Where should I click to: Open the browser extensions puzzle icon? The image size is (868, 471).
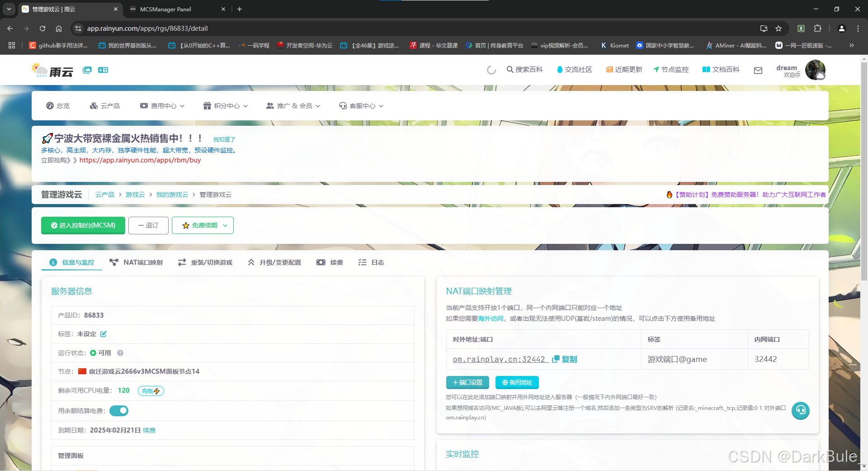[818, 28]
